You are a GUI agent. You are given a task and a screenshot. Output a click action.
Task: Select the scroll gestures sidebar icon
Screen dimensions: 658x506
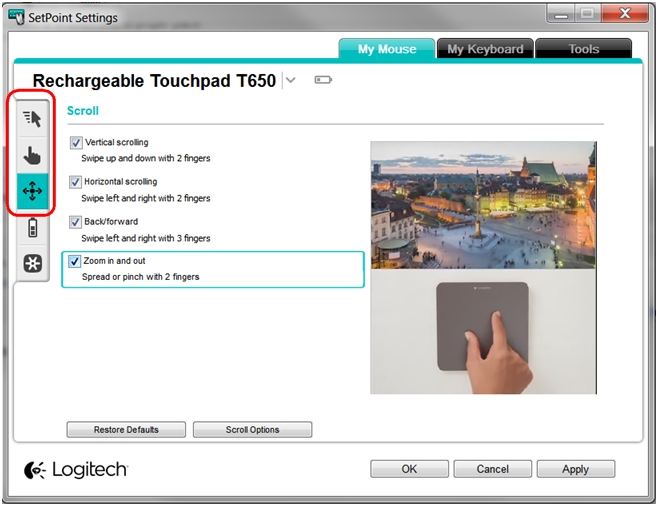(x=32, y=191)
